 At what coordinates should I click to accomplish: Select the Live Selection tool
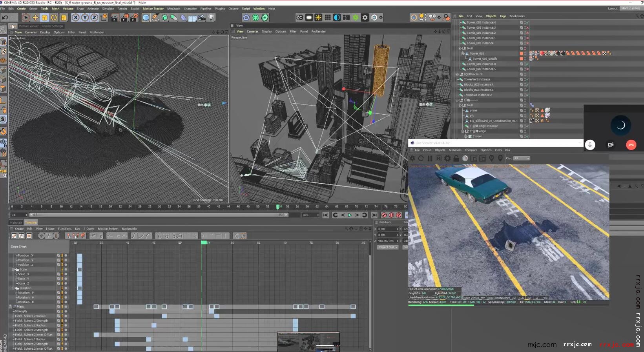(26, 17)
